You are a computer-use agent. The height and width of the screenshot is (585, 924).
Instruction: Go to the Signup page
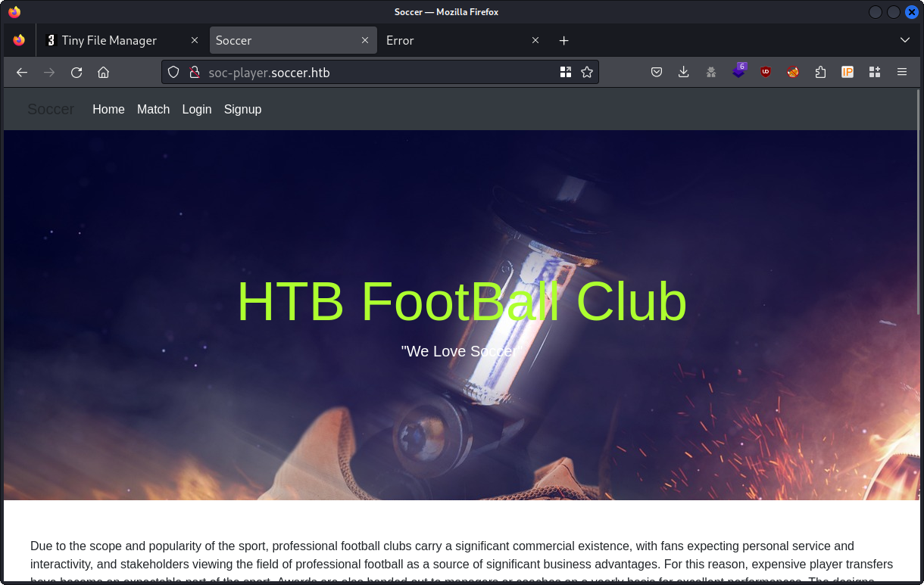coord(242,110)
